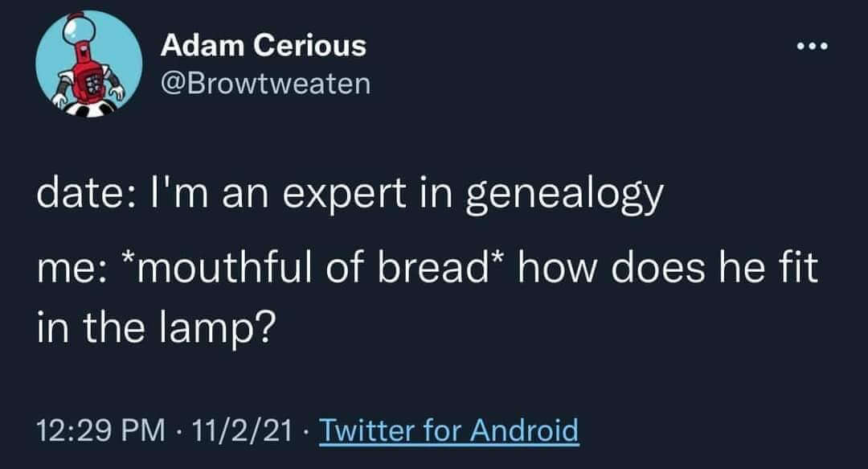Click Adam Cerious's robot profile avatar
Image resolution: width=868 pixels, height=469 pixels.
point(88,64)
